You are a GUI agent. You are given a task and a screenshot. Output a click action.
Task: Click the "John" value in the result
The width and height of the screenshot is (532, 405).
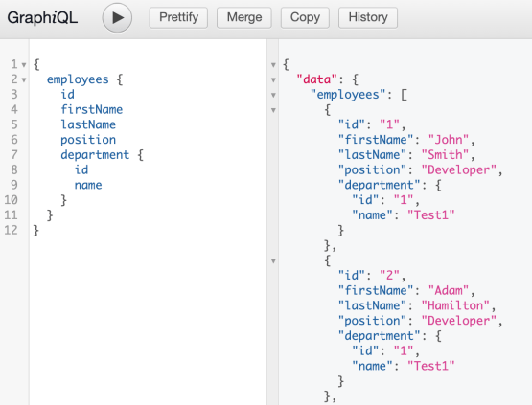point(449,140)
